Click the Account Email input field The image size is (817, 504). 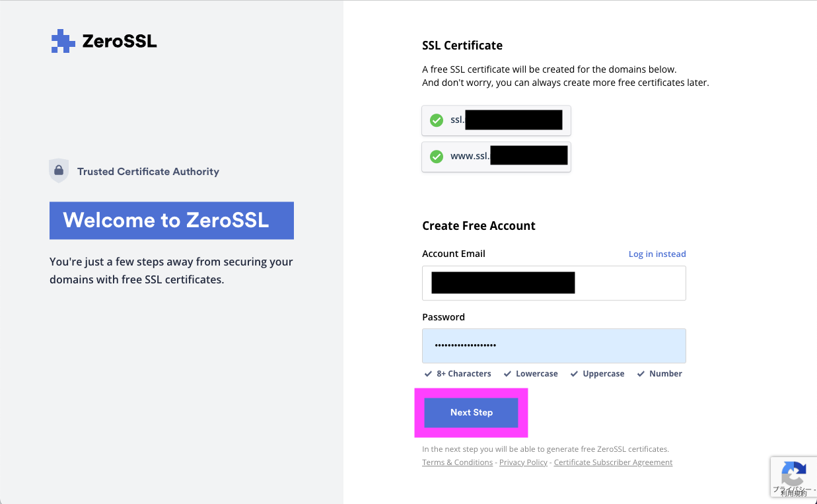click(x=553, y=283)
